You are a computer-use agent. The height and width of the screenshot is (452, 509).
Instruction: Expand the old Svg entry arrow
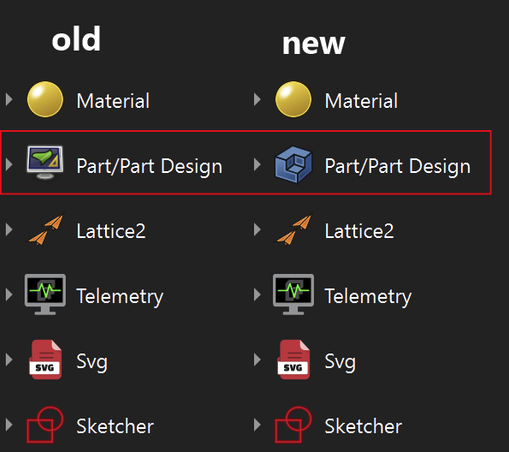point(9,359)
